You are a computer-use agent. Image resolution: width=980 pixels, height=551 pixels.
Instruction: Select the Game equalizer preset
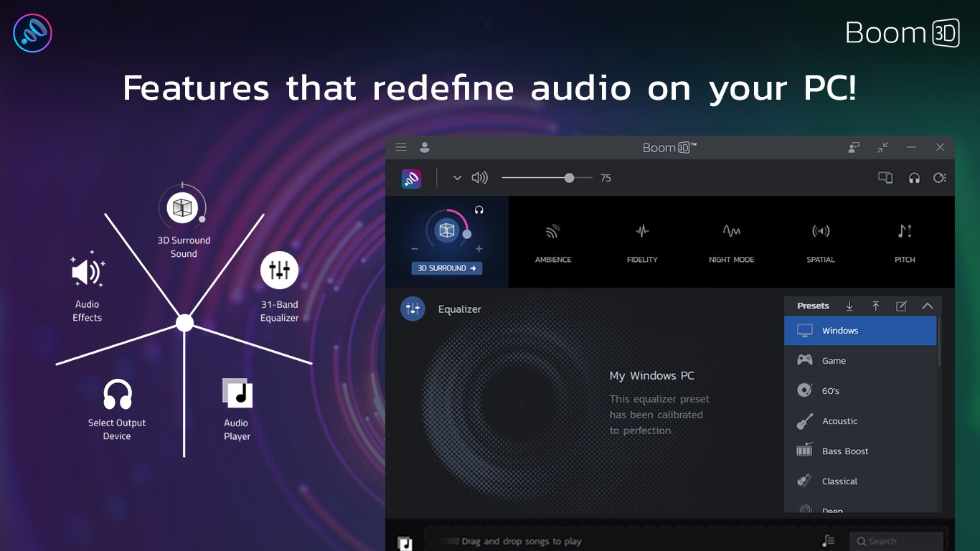(860, 360)
